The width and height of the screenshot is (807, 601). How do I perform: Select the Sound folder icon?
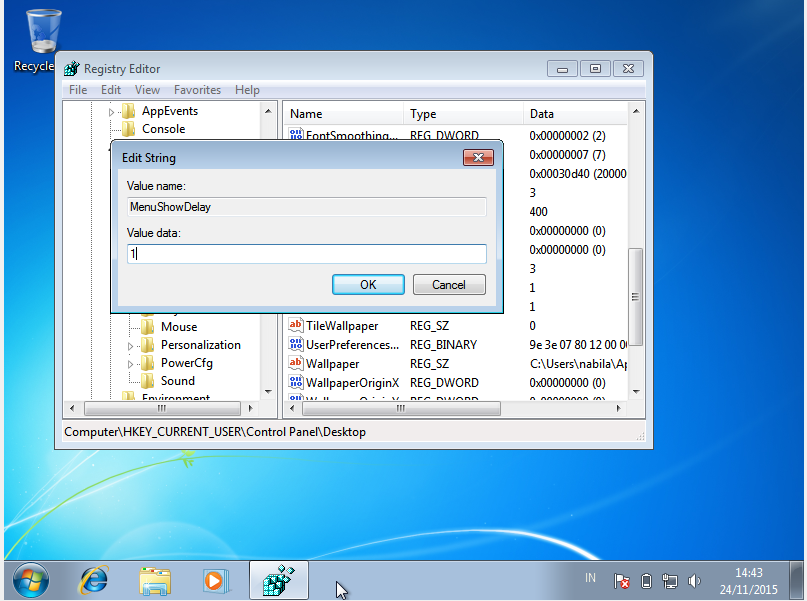(147, 381)
